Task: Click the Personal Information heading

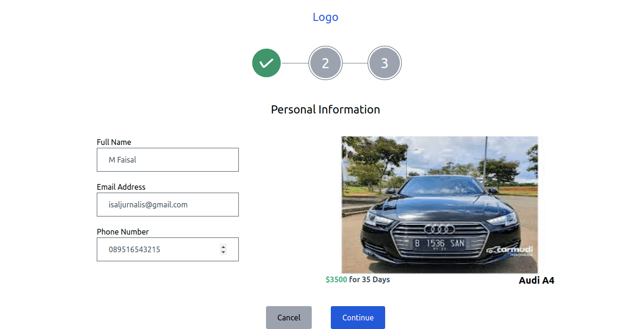Action: 326,110
